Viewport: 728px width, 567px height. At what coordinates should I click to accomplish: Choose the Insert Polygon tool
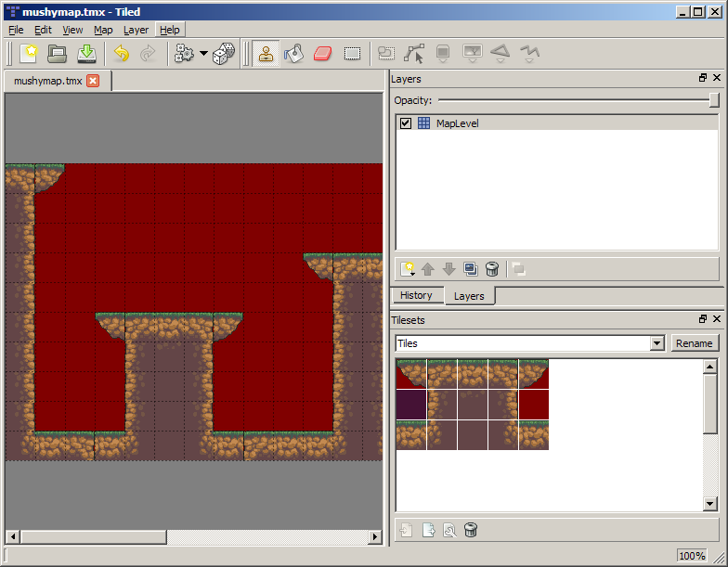pyautogui.click(x=500, y=54)
